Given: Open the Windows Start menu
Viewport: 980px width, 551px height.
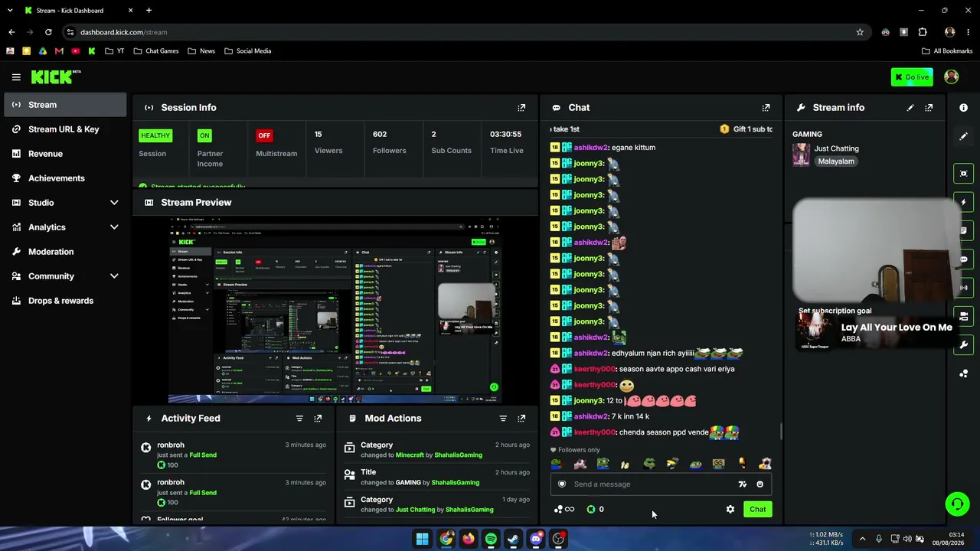Looking at the screenshot, I should [422, 539].
